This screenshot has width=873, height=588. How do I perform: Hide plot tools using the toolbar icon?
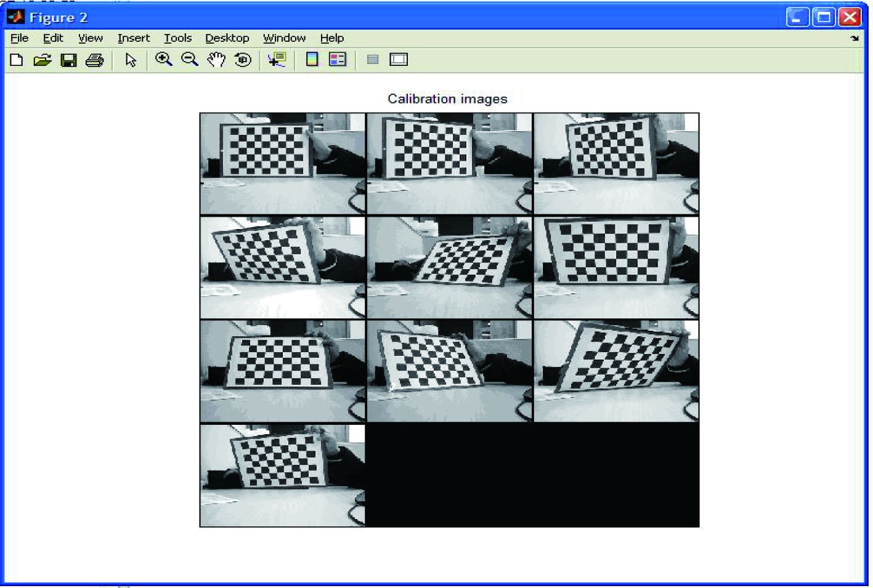pos(373,60)
